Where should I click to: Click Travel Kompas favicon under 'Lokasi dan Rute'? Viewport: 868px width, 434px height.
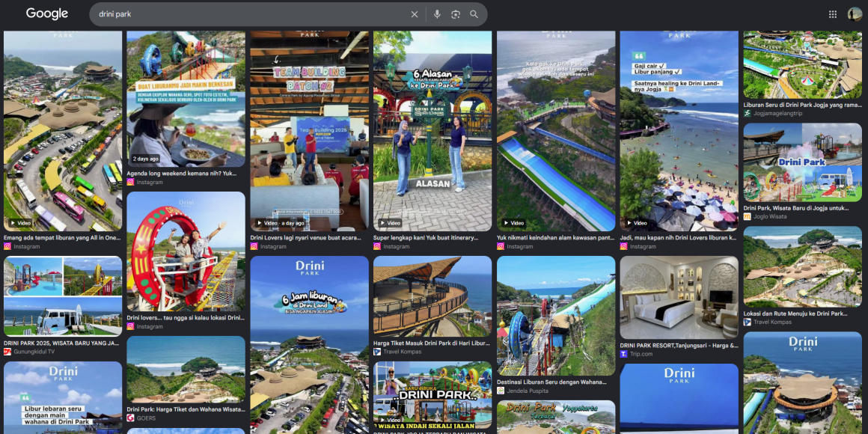tap(748, 322)
